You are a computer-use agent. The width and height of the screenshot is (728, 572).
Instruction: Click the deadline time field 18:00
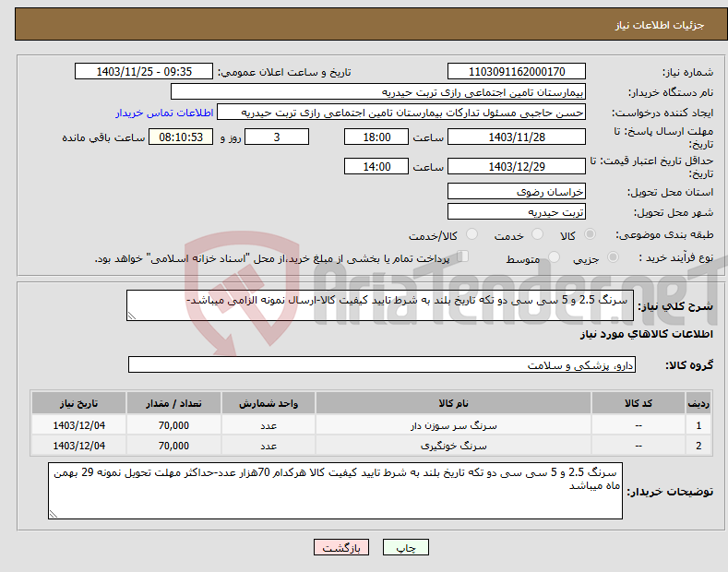376,137
